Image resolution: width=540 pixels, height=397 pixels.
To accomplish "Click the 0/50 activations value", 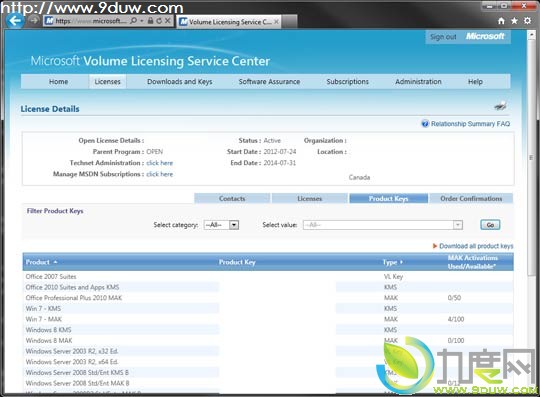I will pos(454,298).
